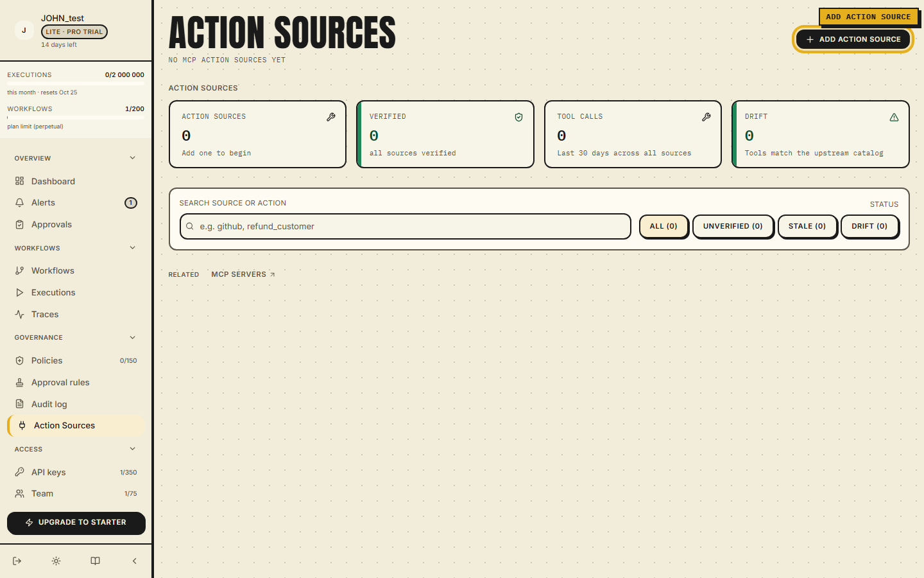Click the Alerts count badge showing 1
The height and width of the screenshot is (578, 924).
[x=131, y=203]
